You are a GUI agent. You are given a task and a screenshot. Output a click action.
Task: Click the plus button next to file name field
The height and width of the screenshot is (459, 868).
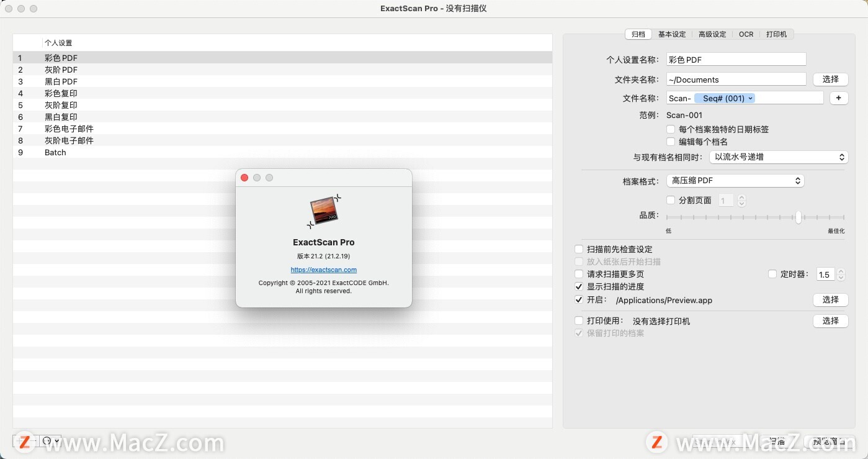[839, 98]
